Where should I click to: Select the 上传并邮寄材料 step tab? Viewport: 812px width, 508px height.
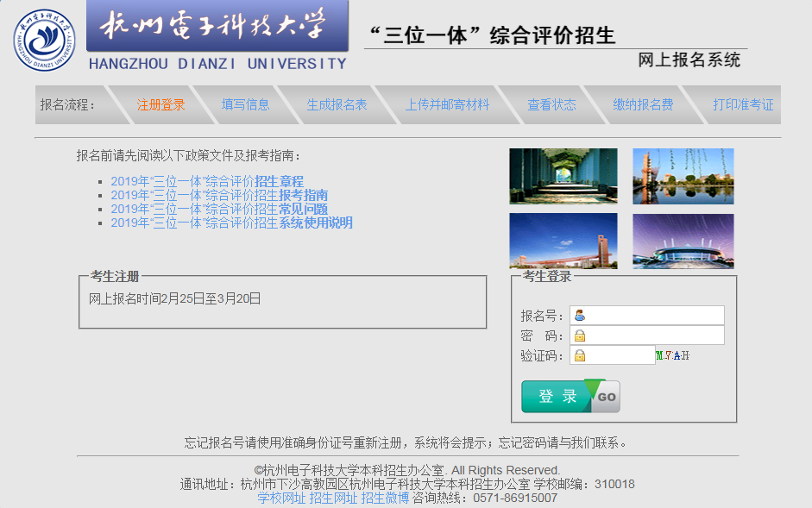tap(447, 105)
